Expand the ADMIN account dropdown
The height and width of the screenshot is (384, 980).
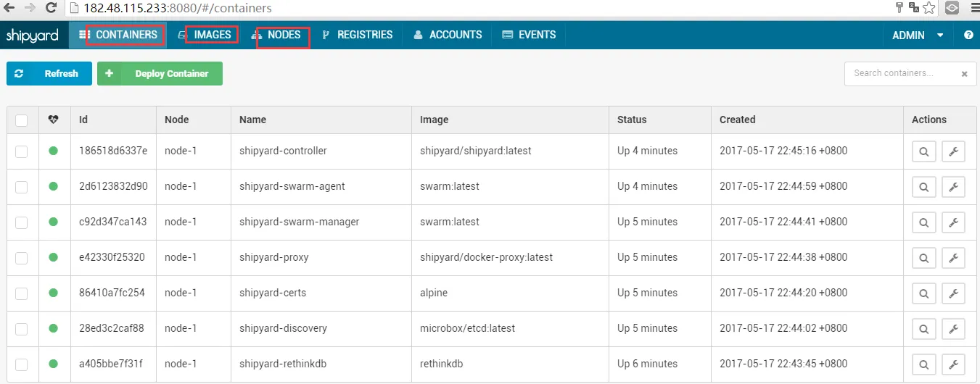point(917,35)
